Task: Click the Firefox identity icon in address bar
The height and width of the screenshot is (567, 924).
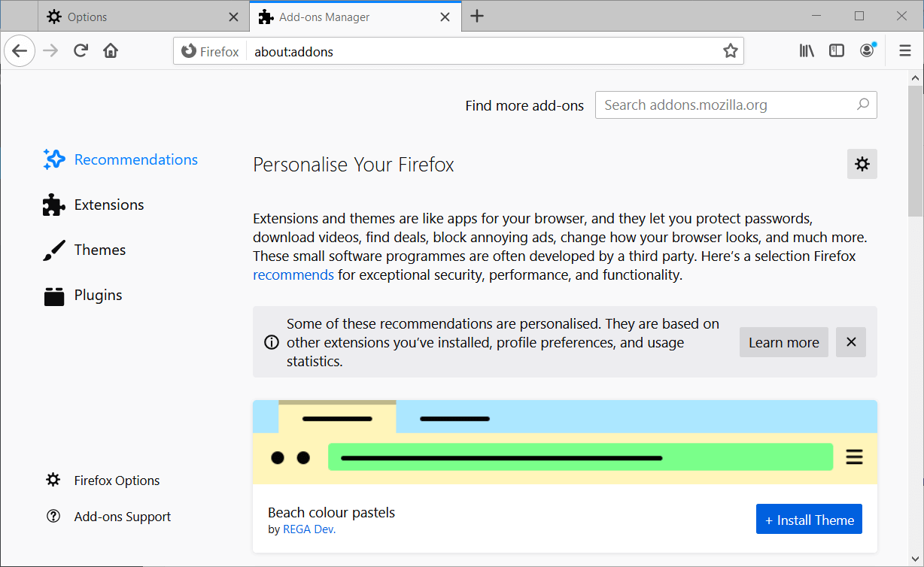Action: pyautogui.click(x=211, y=51)
